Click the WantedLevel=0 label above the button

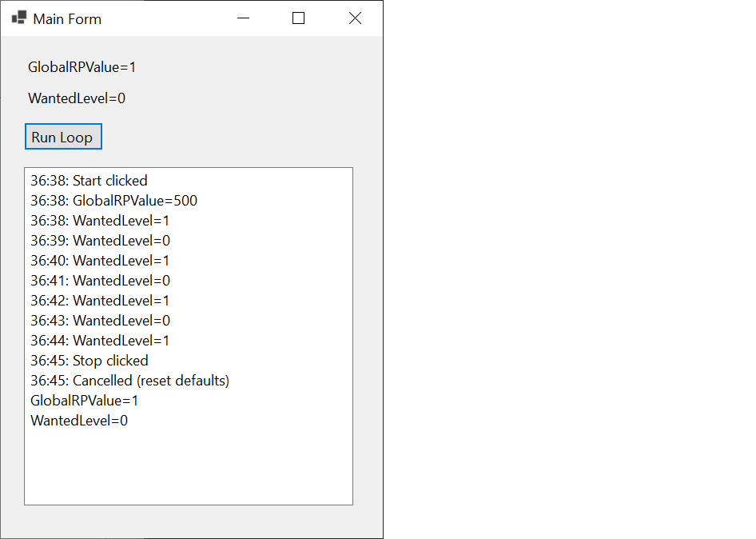(77, 98)
